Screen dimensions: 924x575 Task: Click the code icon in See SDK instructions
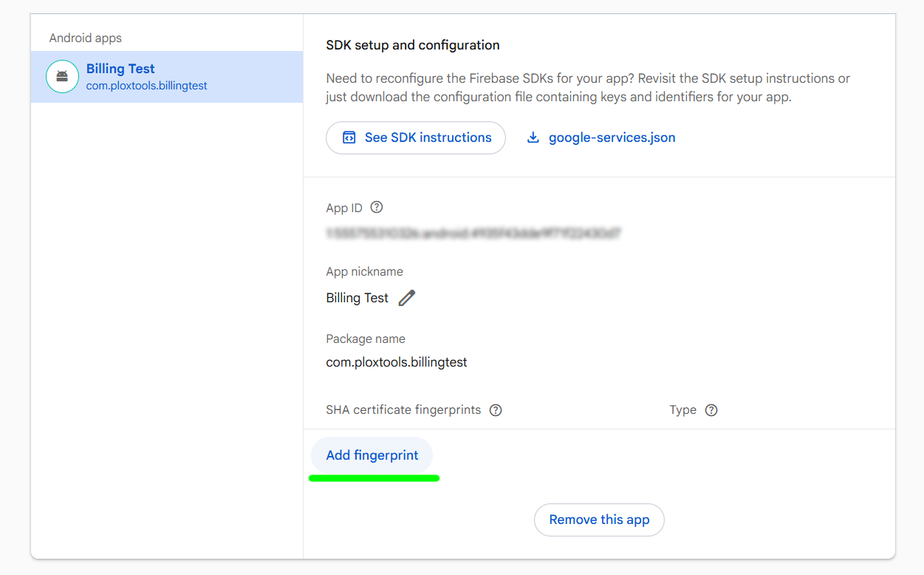(x=349, y=137)
